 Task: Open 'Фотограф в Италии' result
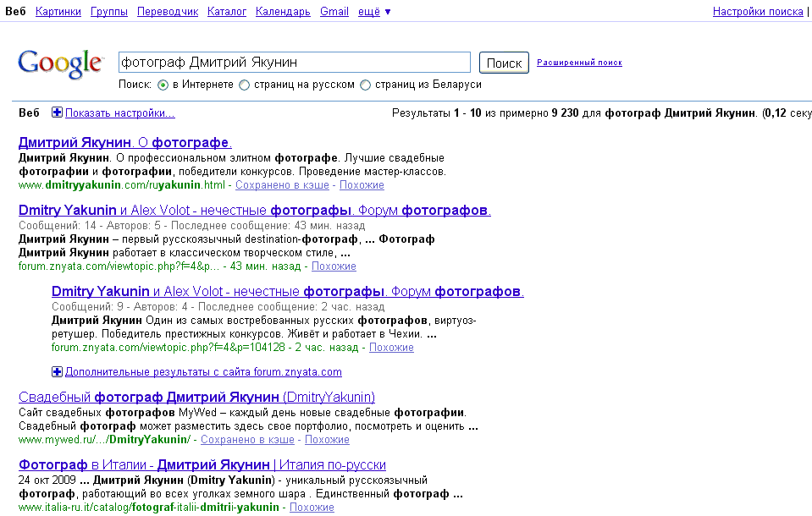(202, 465)
